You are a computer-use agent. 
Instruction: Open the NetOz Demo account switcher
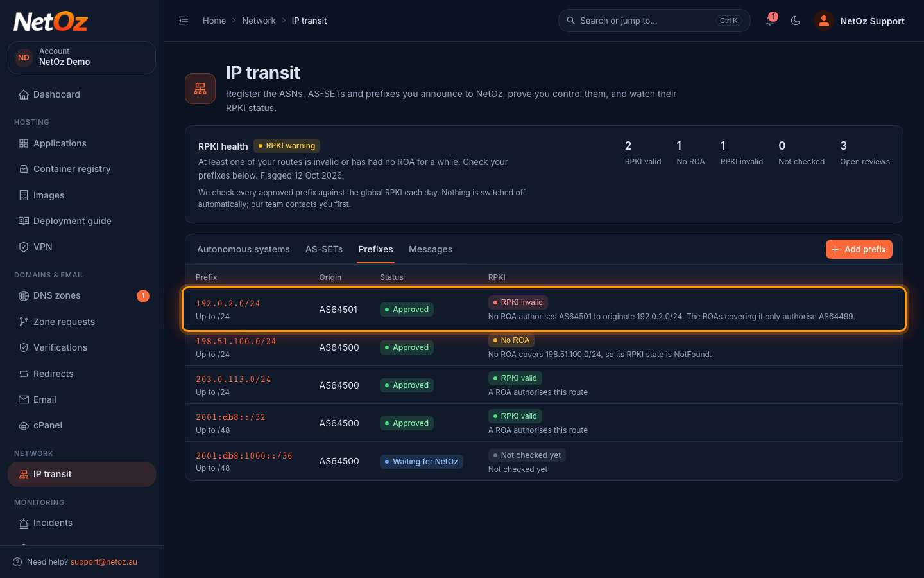[81, 58]
